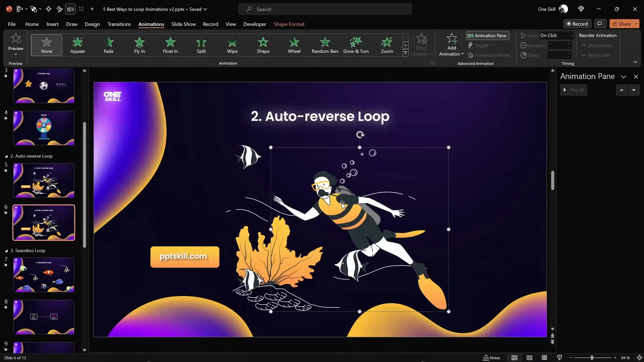Click the zoom slider handle
Viewport: 644px width, 362px height.
coord(592,358)
